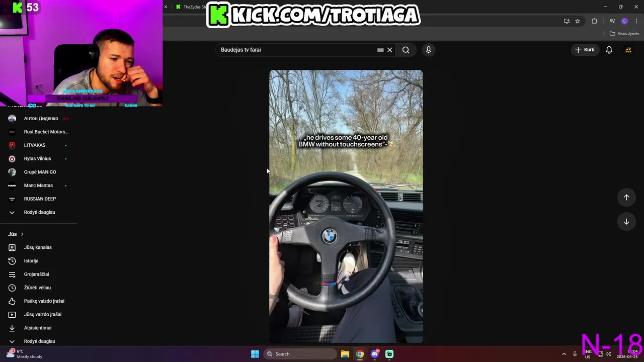The width and height of the screenshot is (644, 362).
Task: Open Chrome's three-dot menu
Action: pyautogui.click(x=636, y=21)
